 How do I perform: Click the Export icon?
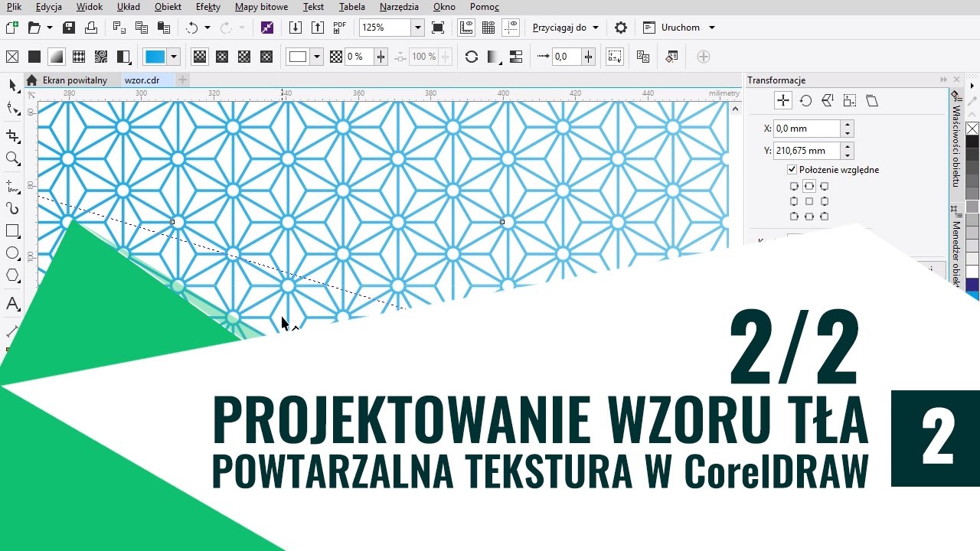click(318, 28)
